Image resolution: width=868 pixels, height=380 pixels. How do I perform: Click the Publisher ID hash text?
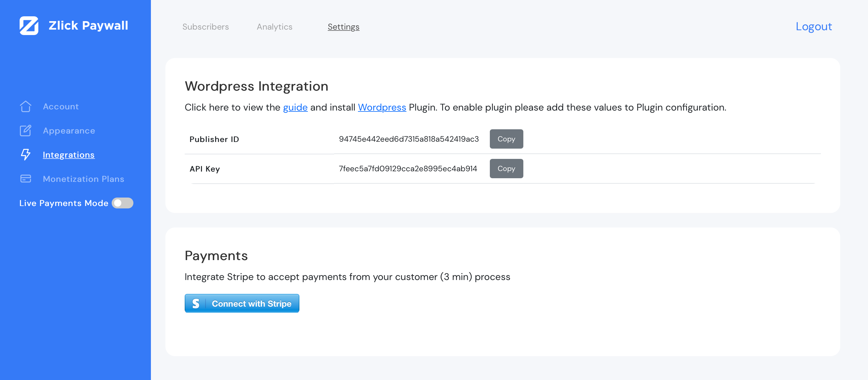pyautogui.click(x=408, y=139)
